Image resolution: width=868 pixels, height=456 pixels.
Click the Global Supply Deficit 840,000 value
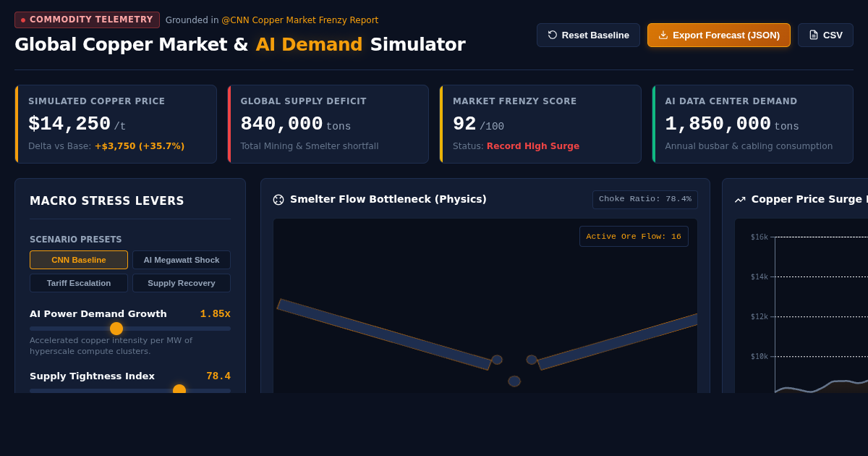(281, 124)
